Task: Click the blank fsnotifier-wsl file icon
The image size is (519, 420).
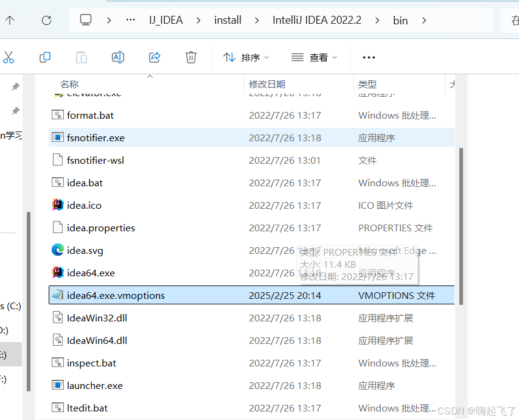Action: coord(58,159)
